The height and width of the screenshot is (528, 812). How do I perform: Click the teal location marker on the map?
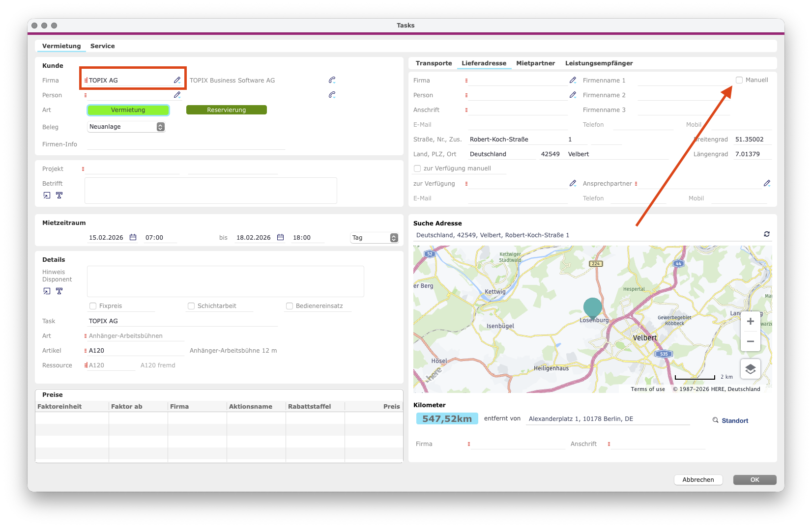click(x=593, y=308)
